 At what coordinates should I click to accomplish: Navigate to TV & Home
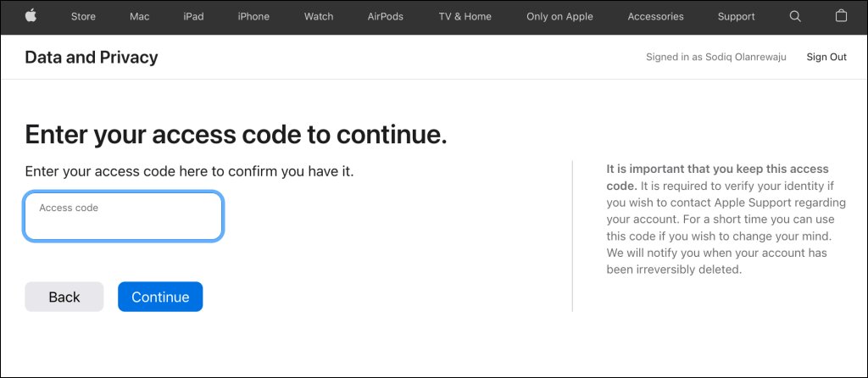tap(465, 17)
